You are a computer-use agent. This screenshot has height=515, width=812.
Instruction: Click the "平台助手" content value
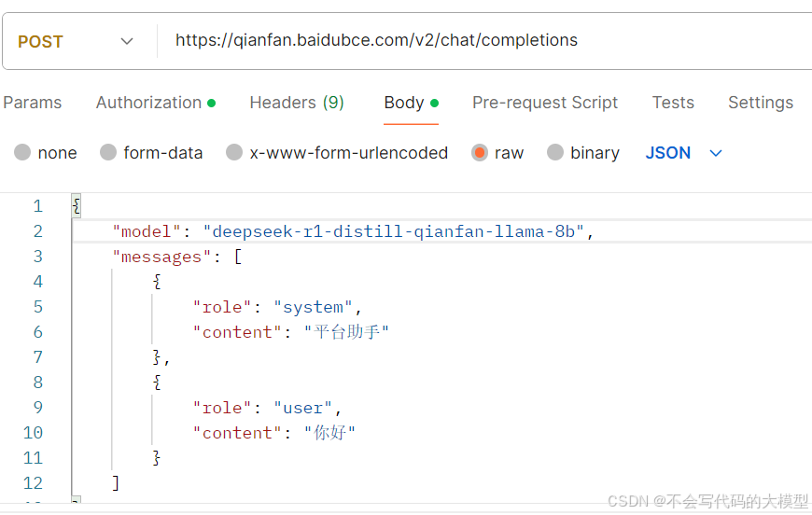pyautogui.click(x=346, y=332)
